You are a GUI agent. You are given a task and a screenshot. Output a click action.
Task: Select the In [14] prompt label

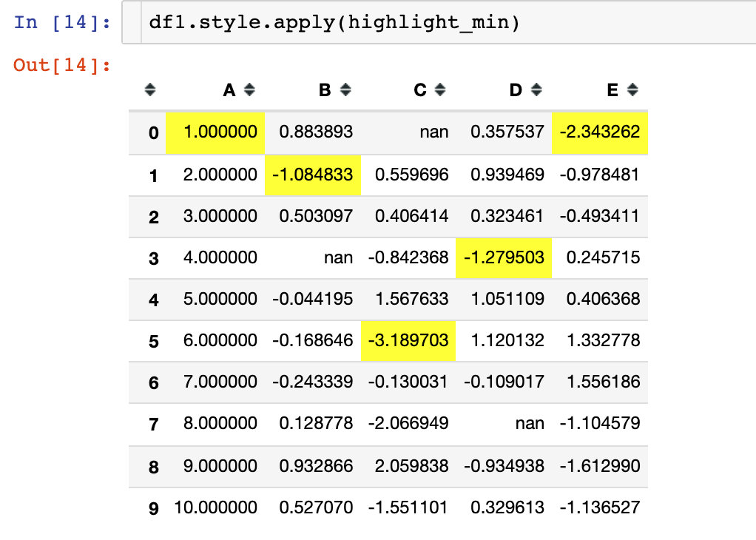62,22
